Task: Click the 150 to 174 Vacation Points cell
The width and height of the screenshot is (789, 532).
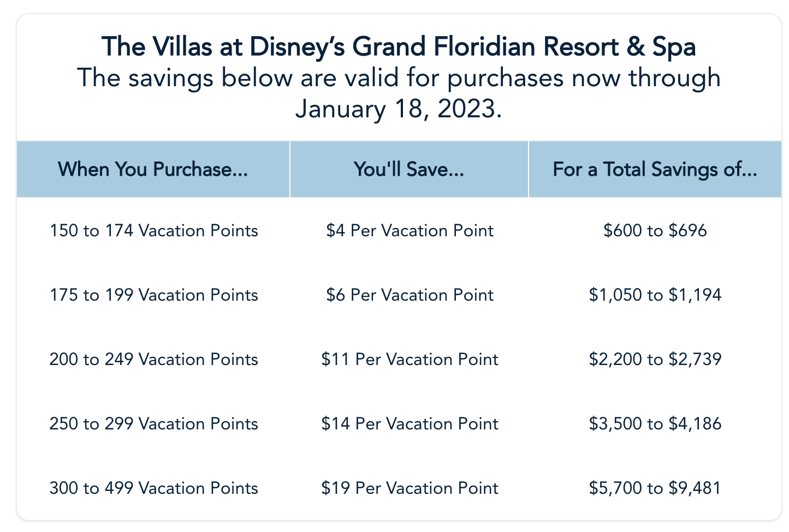Action: 153,231
